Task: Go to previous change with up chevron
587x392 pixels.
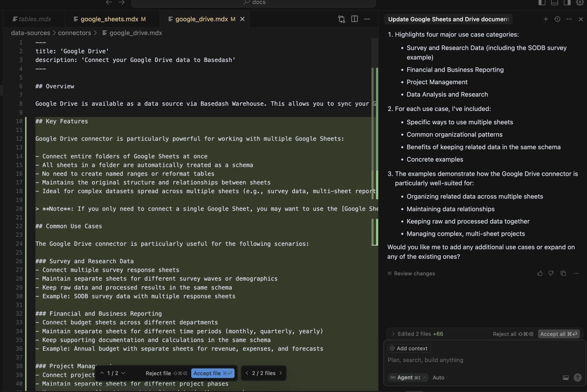Action: (x=102, y=373)
